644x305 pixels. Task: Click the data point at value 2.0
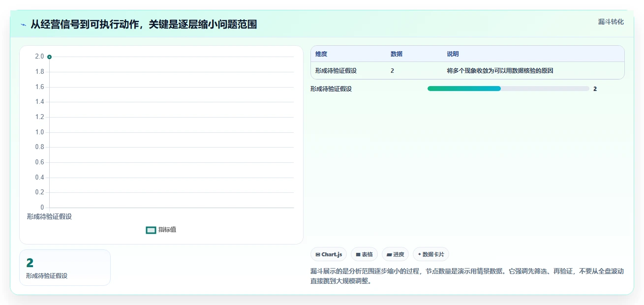click(x=49, y=57)
